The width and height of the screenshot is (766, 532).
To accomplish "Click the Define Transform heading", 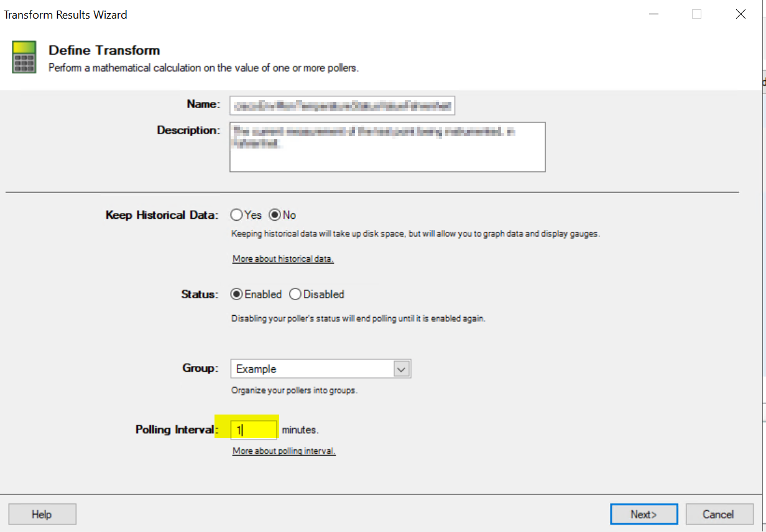I will click(104, 50).
